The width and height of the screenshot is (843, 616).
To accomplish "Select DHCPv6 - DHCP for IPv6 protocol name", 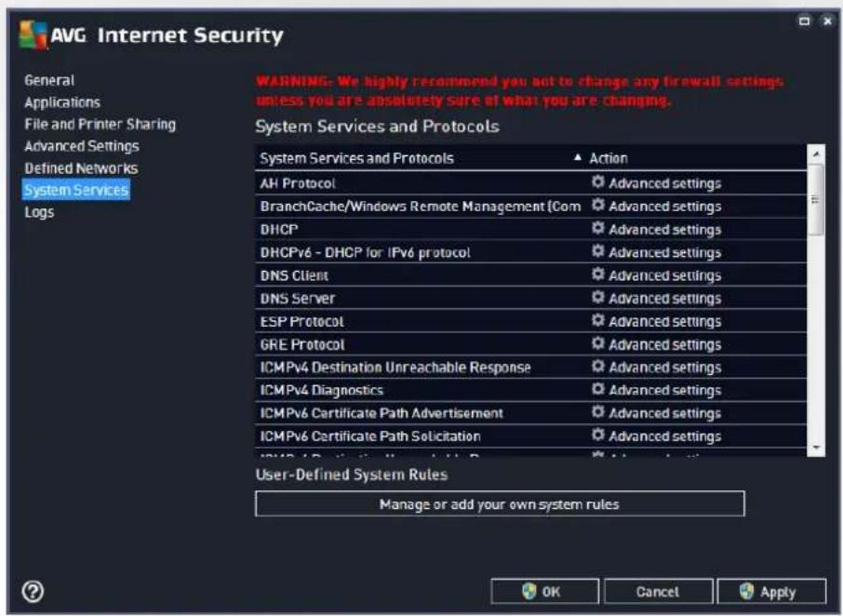I will 365,253.
